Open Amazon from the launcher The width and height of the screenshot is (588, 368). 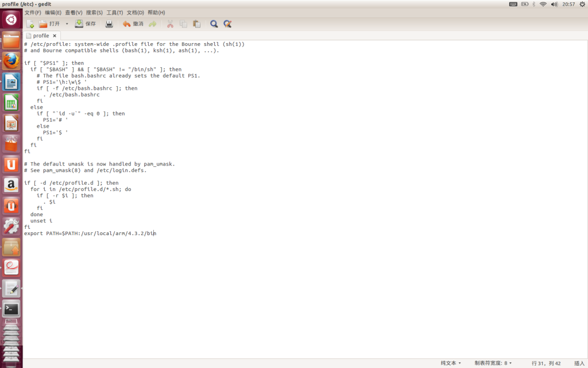click(11, 185)
